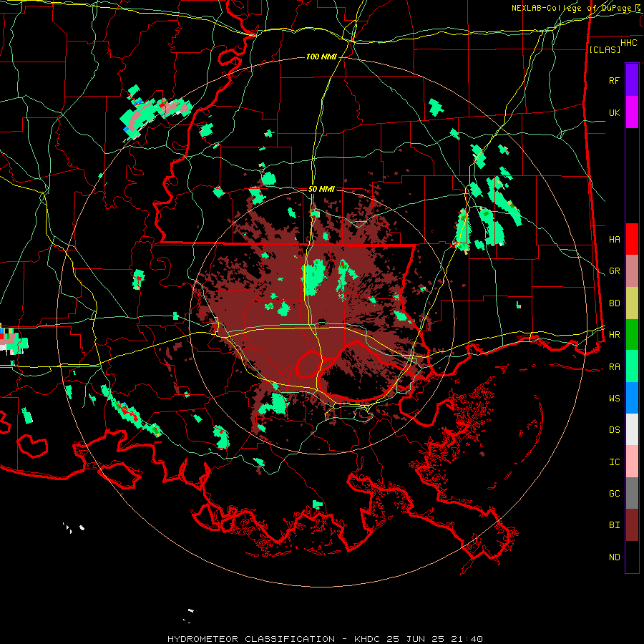This screenshot has height=644, width=644.
Task: Click the HR legend label
Action: click(x=614, y=335)
